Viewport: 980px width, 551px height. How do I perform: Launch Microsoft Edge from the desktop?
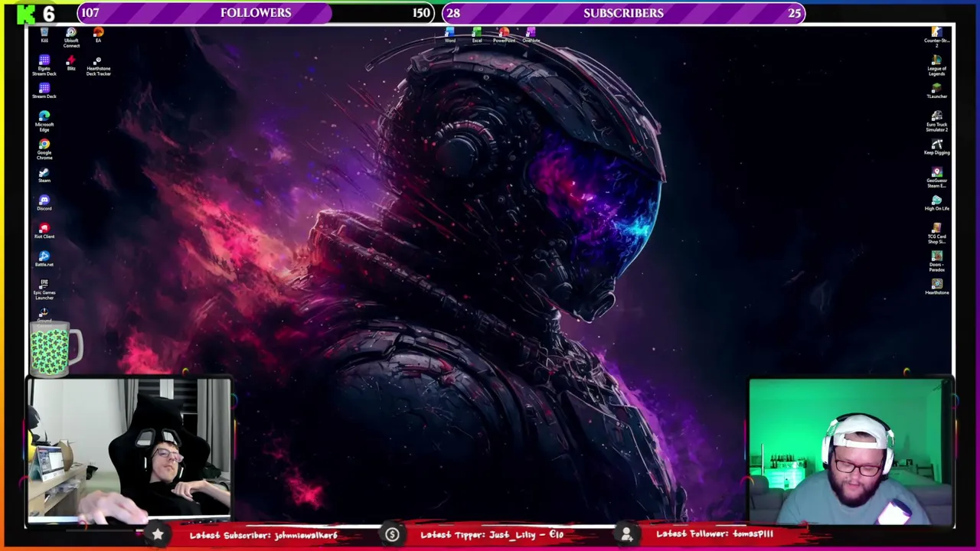(44, 121)
